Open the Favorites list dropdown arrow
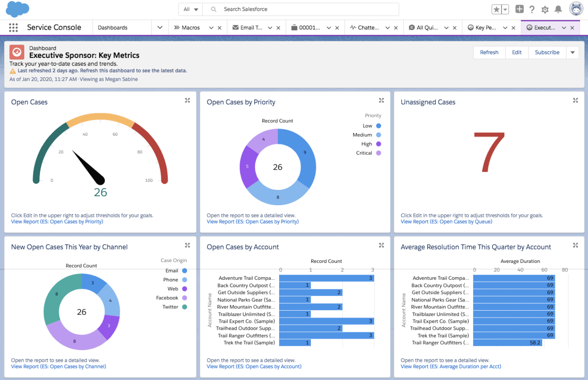 (505, 9)
